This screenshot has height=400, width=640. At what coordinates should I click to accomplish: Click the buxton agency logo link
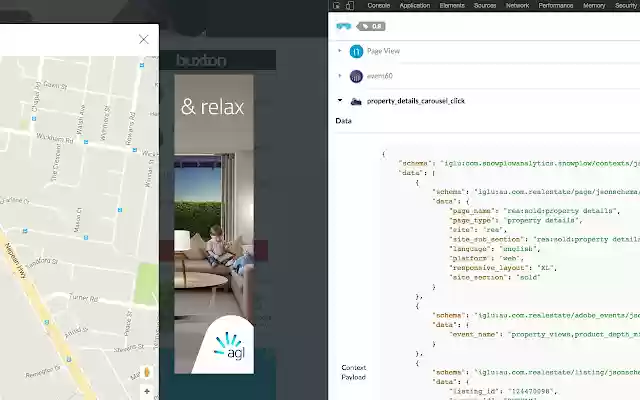pos(201,60)
